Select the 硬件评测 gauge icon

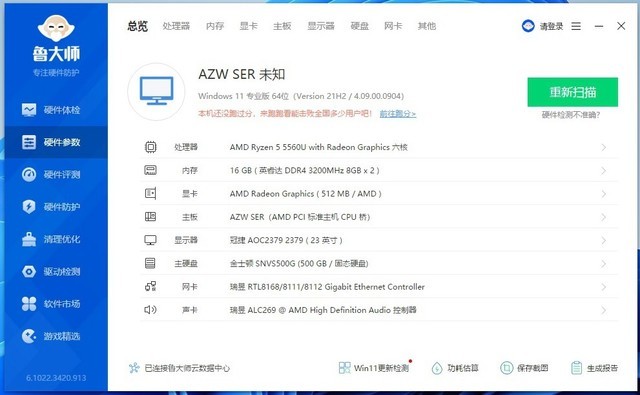pyautogui.click(x=29, y=175)
